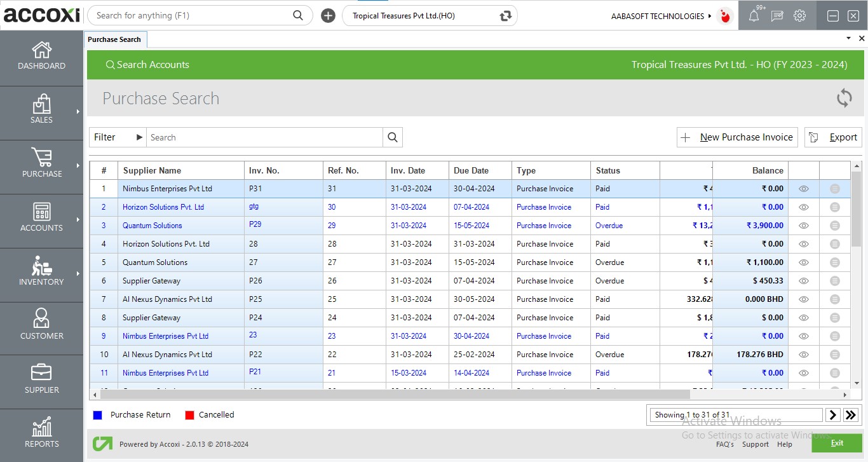Click the magnifier button beside the filter search

point(392,137)
